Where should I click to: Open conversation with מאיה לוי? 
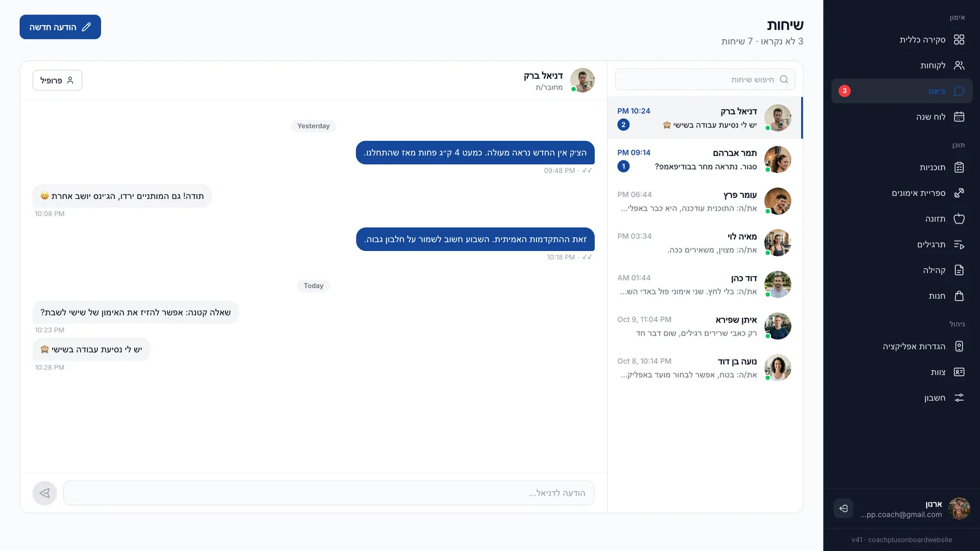click(x=705, y=243)
